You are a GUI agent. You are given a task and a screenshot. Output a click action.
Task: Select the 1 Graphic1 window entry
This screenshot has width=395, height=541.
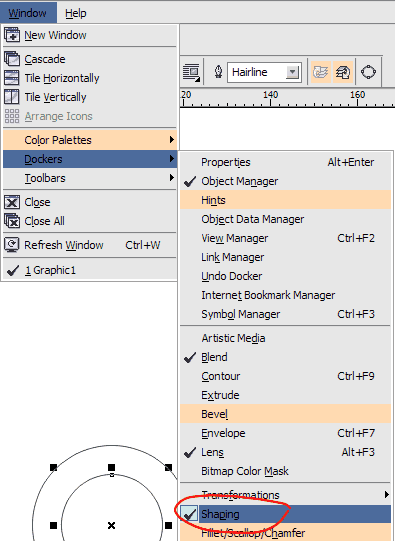point(90,270)
